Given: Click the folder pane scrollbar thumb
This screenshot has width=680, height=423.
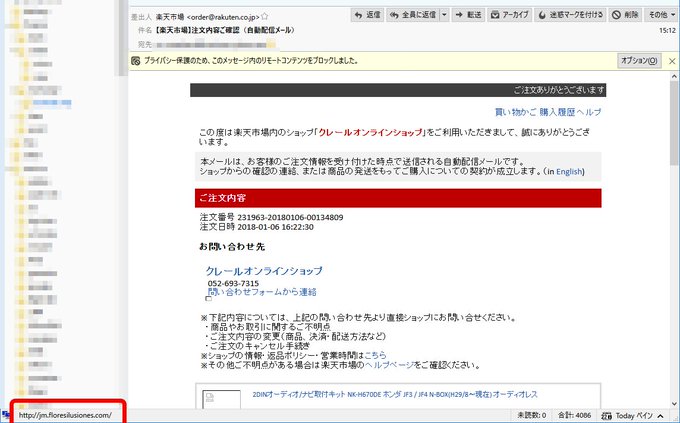Looking at the screenshot, I should pos(120,38).
